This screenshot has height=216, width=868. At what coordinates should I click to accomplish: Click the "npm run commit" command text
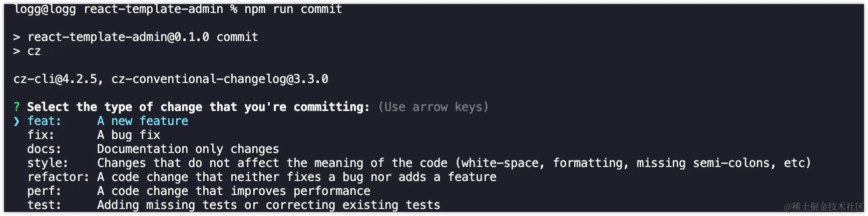[293, 9]
